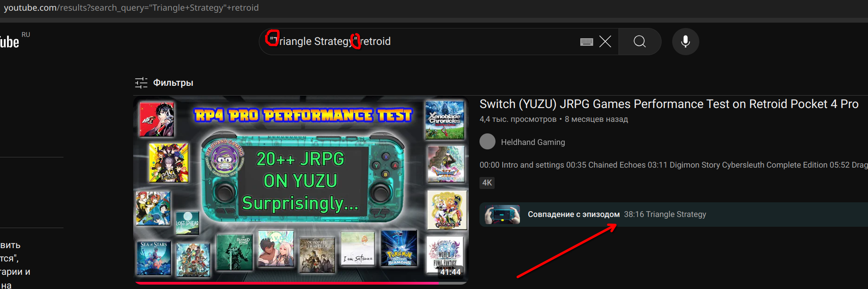The width and height of the screenshot is (868, 289).
Task: Click the 4K badge
Action: [x=487, y=183]
